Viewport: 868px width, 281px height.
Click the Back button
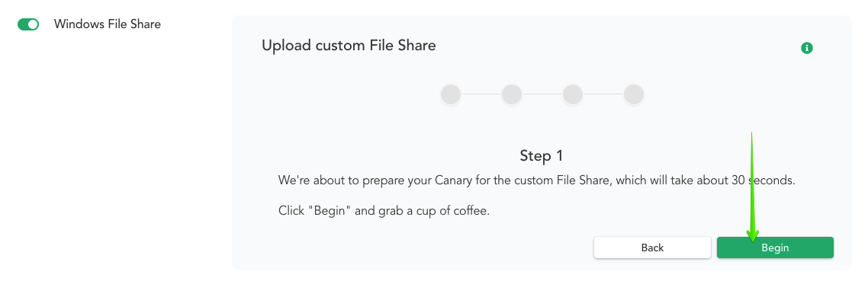(x=652, y=247)
